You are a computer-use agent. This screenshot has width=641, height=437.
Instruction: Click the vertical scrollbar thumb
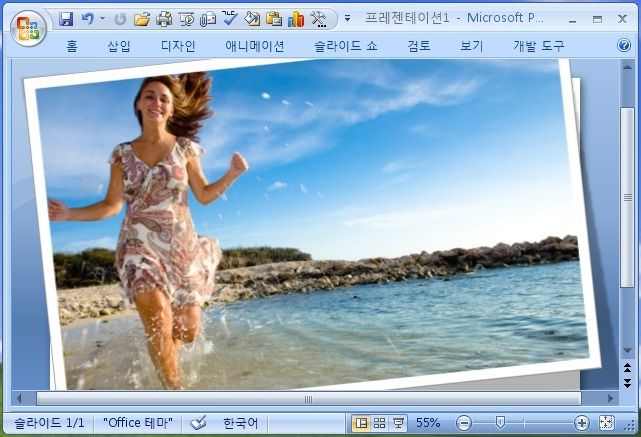point(627,198)
